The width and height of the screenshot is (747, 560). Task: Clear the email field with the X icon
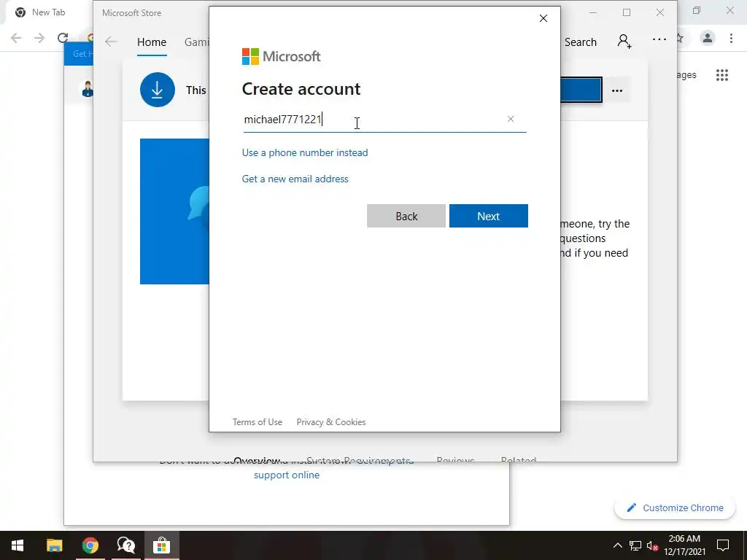510,119
